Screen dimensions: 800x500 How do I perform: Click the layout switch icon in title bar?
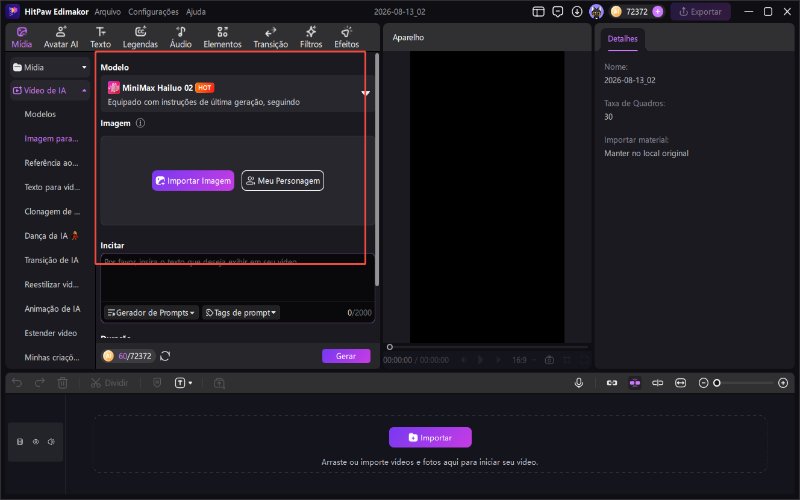coord(538,11)
